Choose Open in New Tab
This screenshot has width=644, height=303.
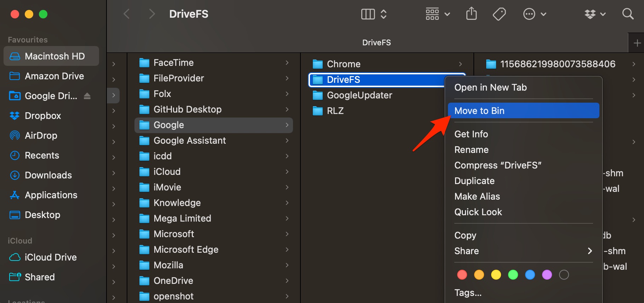(523, 87)
